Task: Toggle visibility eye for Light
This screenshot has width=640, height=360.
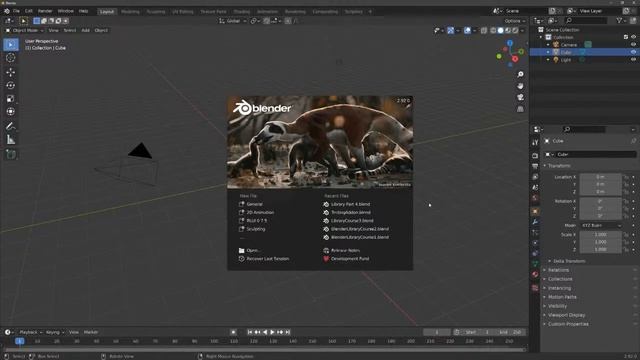Action: click(x=633, y=60)
